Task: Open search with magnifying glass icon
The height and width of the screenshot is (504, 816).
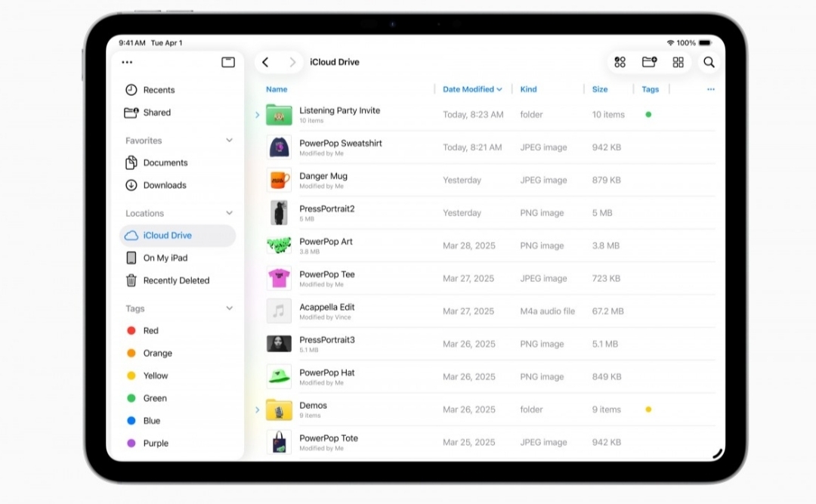Action: coord(709,62)
